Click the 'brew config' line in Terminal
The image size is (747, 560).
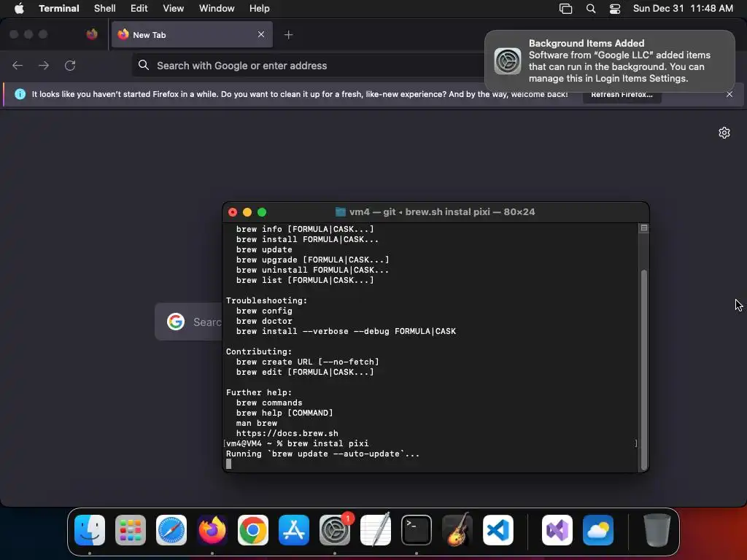(264, 311)
